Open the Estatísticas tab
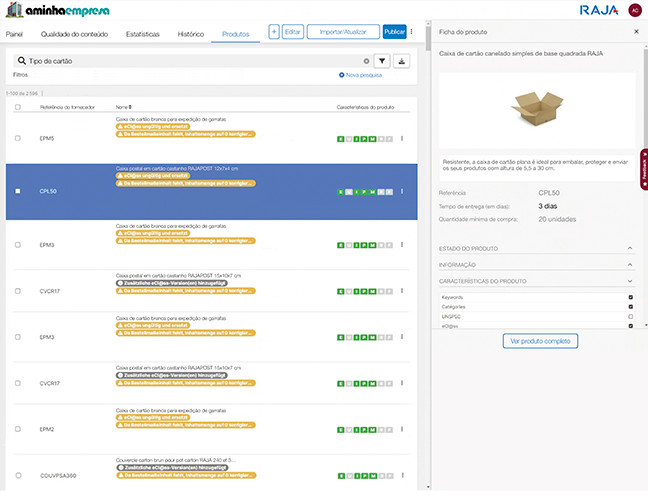The image size is (648, 500). click(143, 34)
